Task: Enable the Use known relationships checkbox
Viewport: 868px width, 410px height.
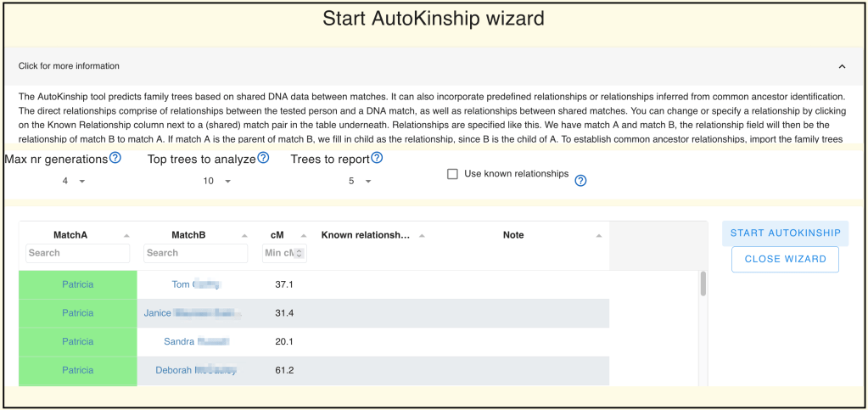Action: click(x=453, y=174)
